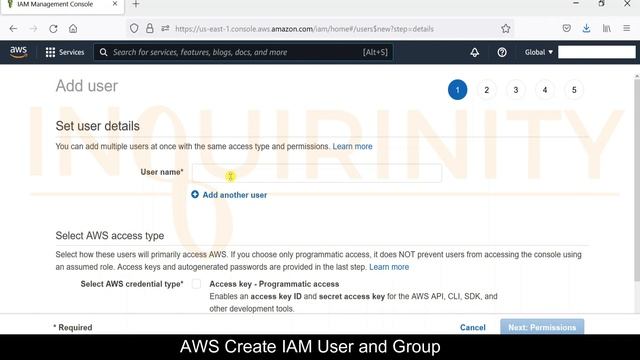Jump to wizard step 2
This screenshot has height=360, width=640.
pyautogui.click(x=487, y=90)
